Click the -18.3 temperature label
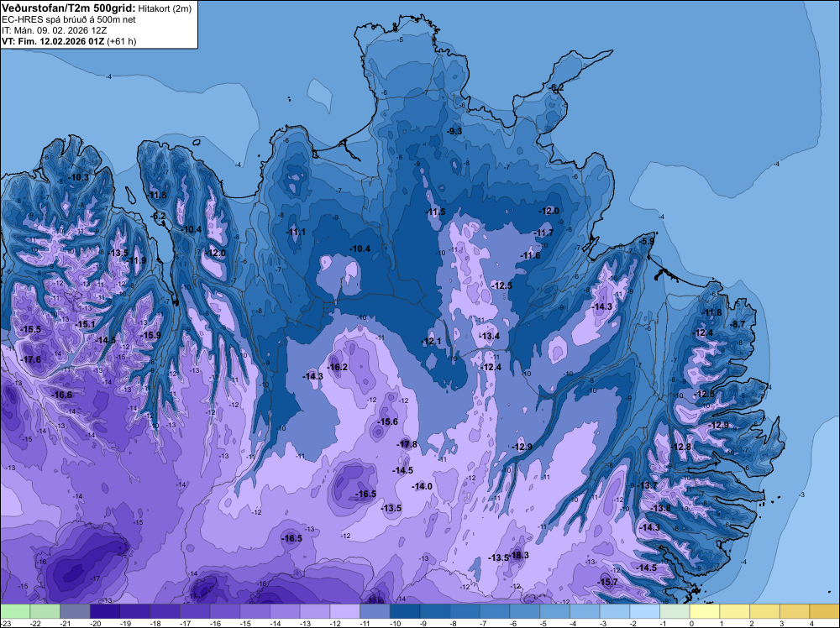Image resolution: width=840 pixels, height=628 pixels. coord(519,555)
